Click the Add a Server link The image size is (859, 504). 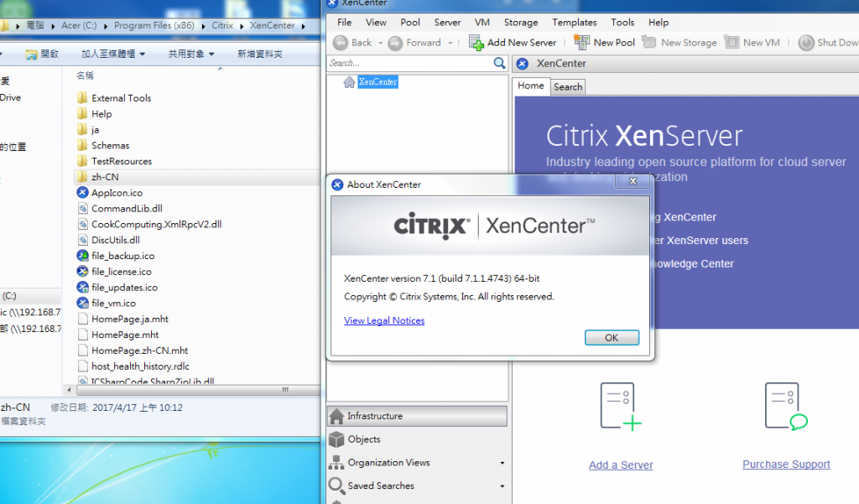point(621,465)
